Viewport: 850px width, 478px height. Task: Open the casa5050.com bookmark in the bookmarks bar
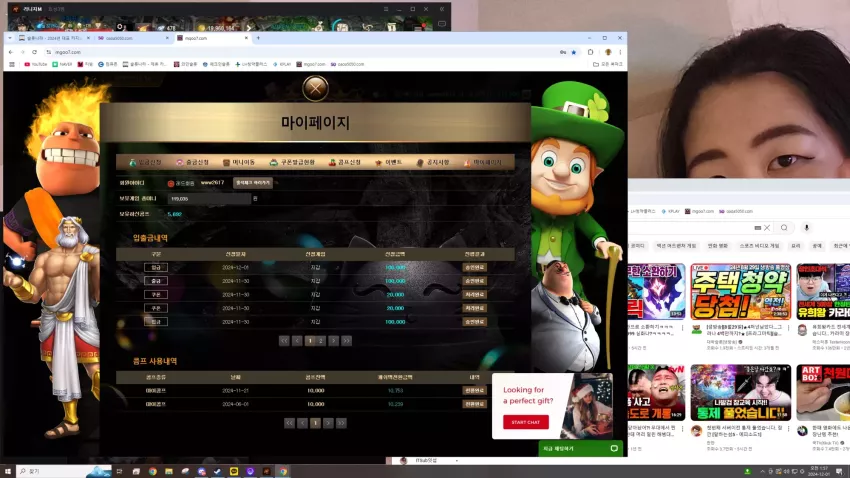(347, 64)
